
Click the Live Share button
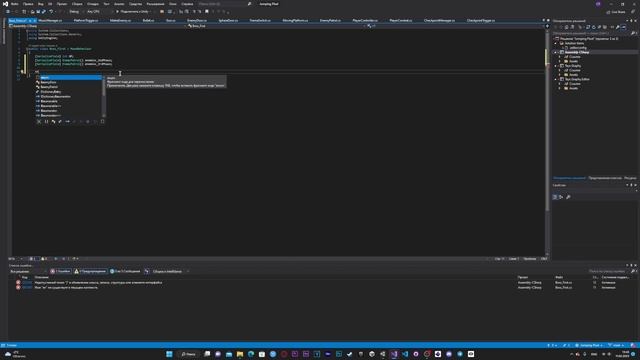(616, 12)
